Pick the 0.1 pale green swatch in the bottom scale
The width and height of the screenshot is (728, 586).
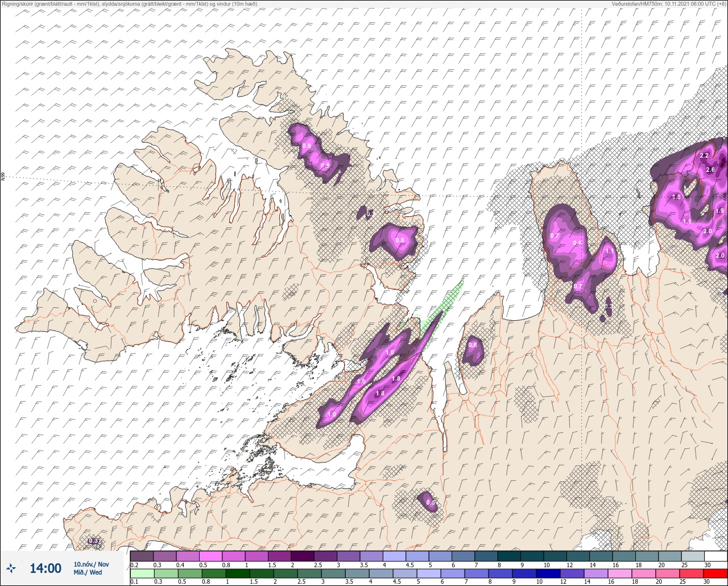(142, 573)
